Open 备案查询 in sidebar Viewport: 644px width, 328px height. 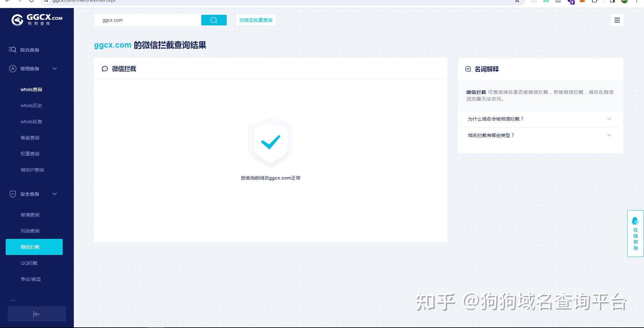coord(30,138)
